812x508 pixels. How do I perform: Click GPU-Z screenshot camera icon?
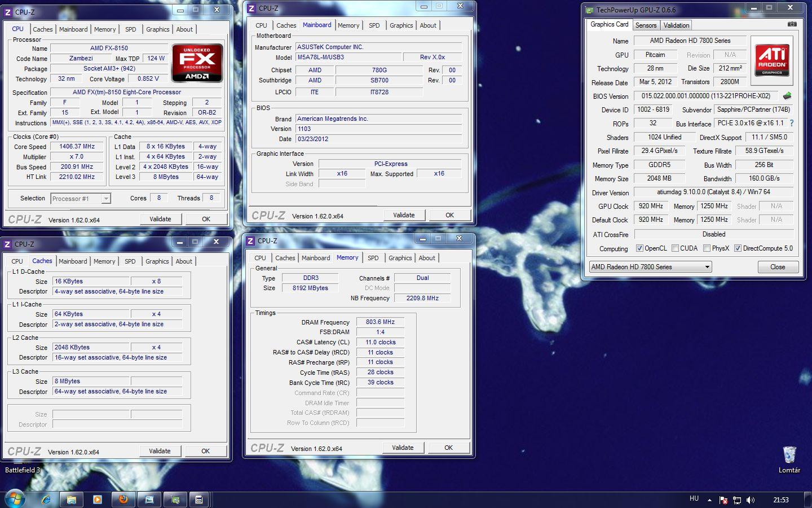coord(792,24)
